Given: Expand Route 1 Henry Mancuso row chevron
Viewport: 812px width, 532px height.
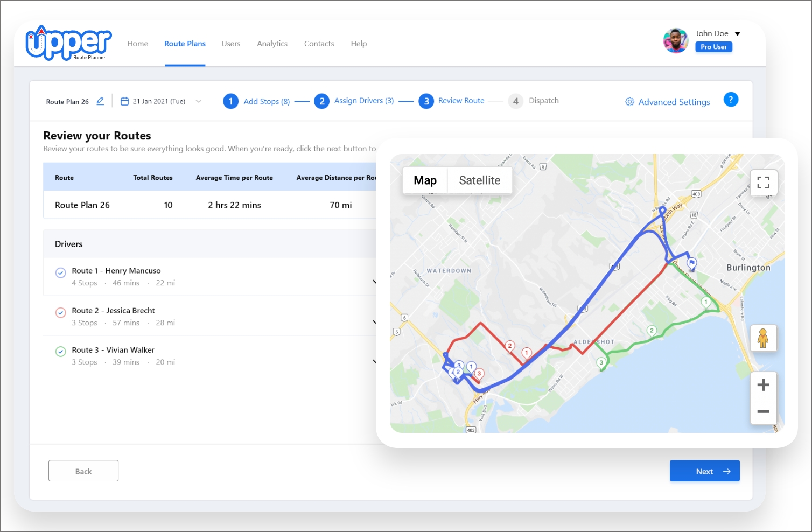Looking at the screenshot, I should click(374, 282).
